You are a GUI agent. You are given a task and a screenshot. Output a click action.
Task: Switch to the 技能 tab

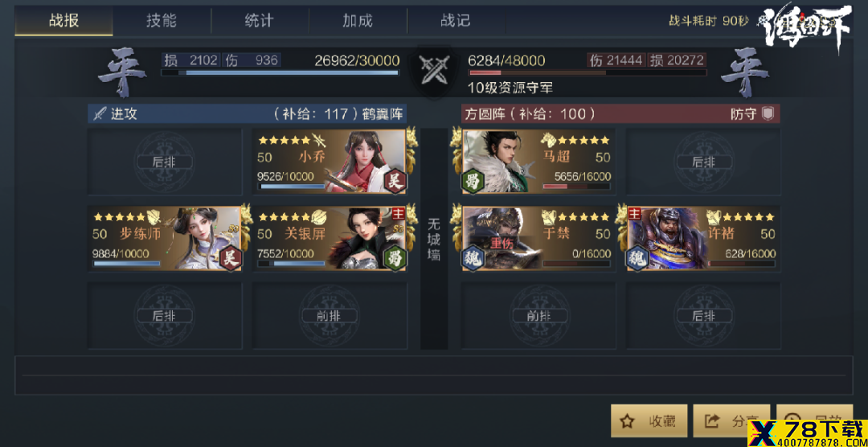[162, 21]
